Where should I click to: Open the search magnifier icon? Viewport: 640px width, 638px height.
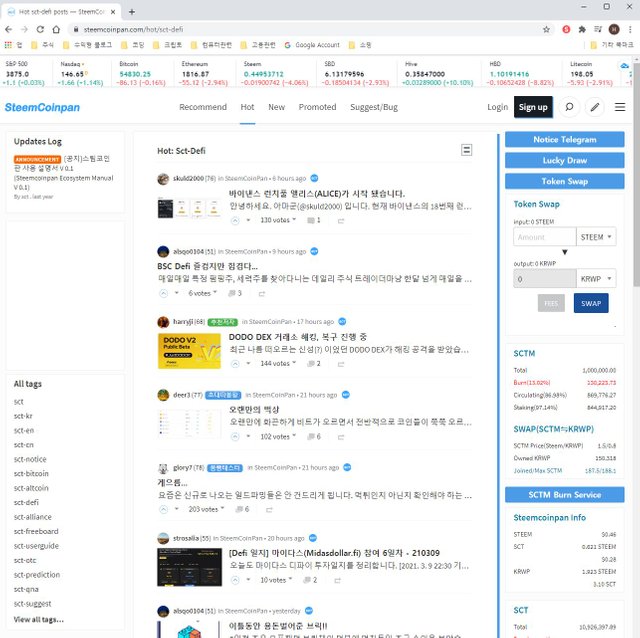point(569,107)
